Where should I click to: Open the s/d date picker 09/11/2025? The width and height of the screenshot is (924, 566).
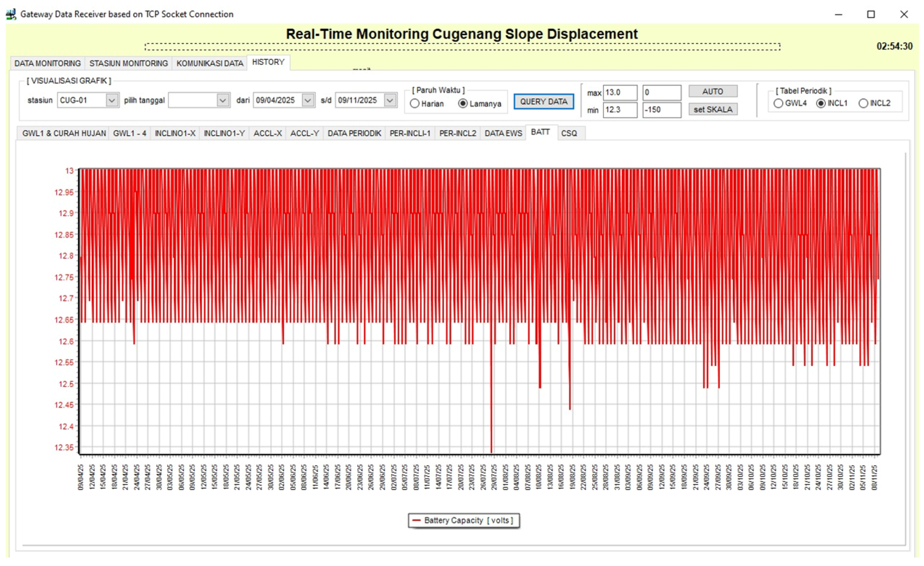(390, 101)
